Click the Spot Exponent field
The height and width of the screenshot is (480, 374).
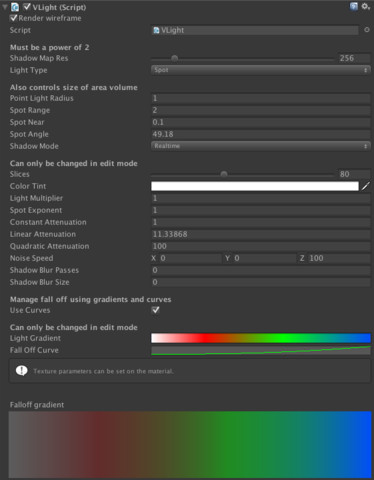[261, 210]
